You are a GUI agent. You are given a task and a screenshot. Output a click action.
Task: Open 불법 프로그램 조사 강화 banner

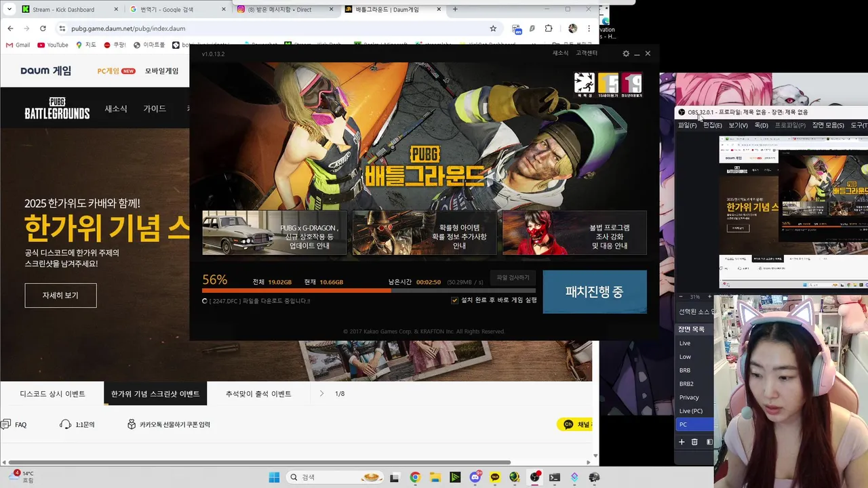click(574, 232)
